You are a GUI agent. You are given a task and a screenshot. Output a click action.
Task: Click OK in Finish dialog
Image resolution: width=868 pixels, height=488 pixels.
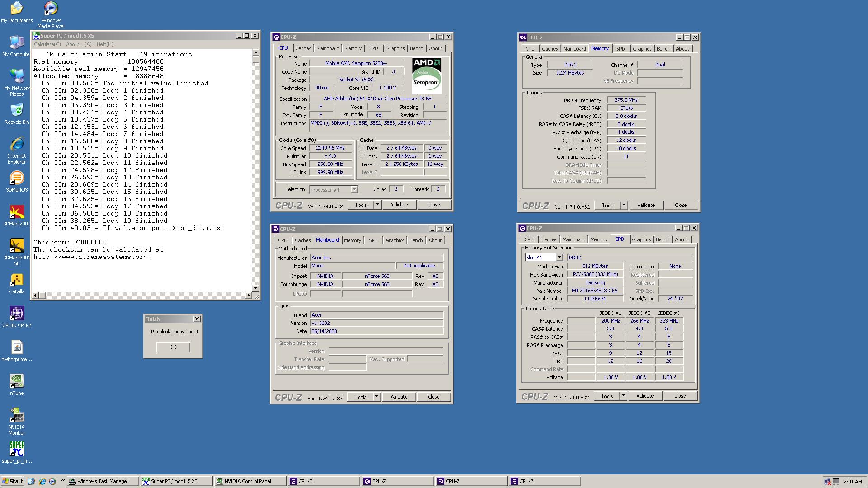(173, 347)
